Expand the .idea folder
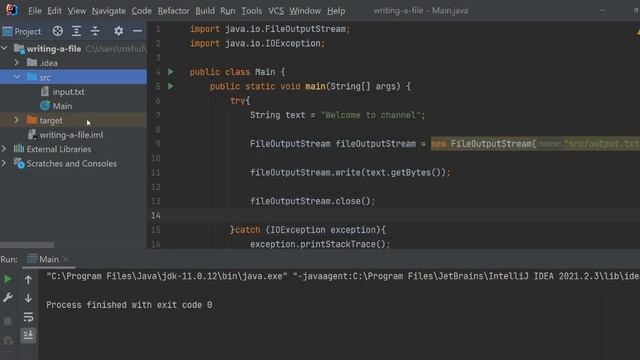640x360 pixels. (17, 63)
